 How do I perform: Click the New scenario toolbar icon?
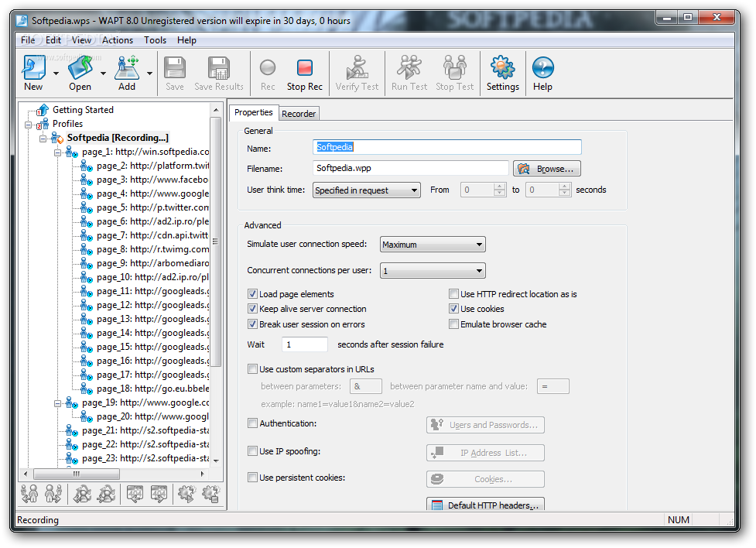tap(33, 67)
